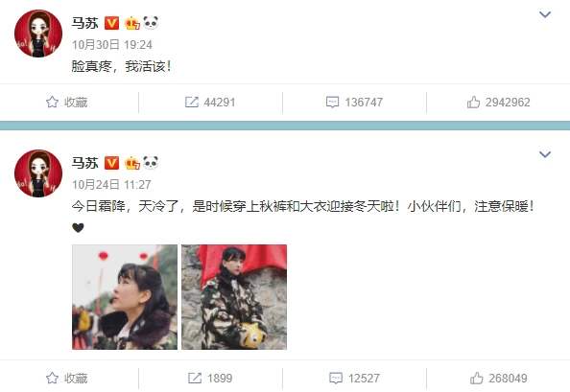Open comments icon showing 136747

click(x=333, y=102)
